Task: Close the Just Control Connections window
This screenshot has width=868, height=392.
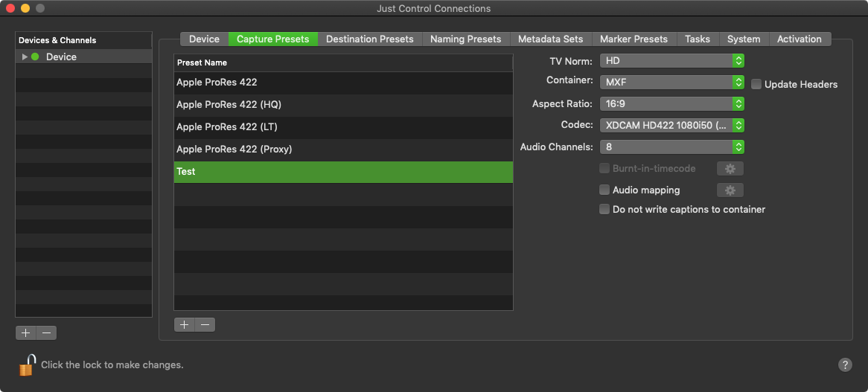Action: click(10, 8)
